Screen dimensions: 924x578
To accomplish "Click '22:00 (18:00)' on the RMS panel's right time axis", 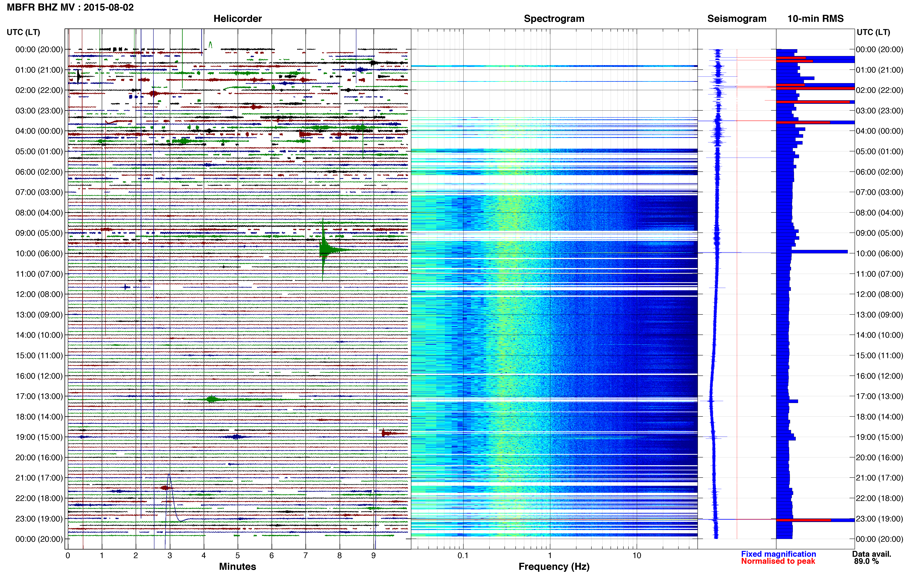I will tap(879, 498).
